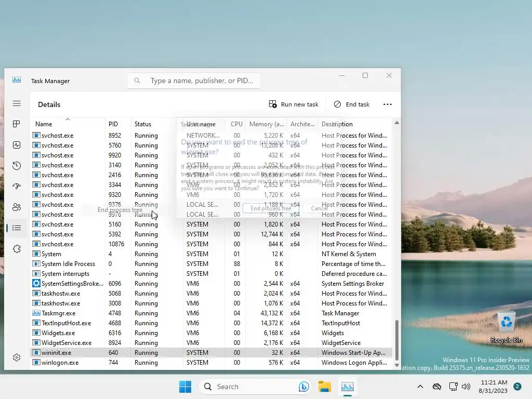Open the three-dot more options menu
532x399 pixels.
coord(388,104)
